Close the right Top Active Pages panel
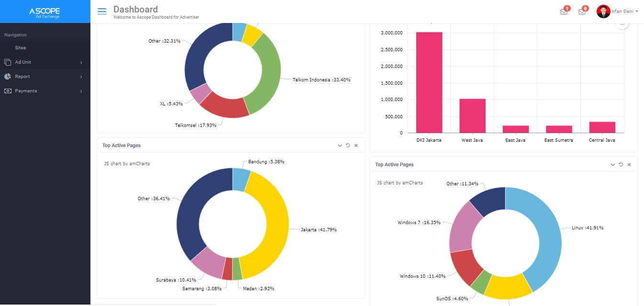Image resolution: width=644 pixels, height=306 pixels. [629, 164]
